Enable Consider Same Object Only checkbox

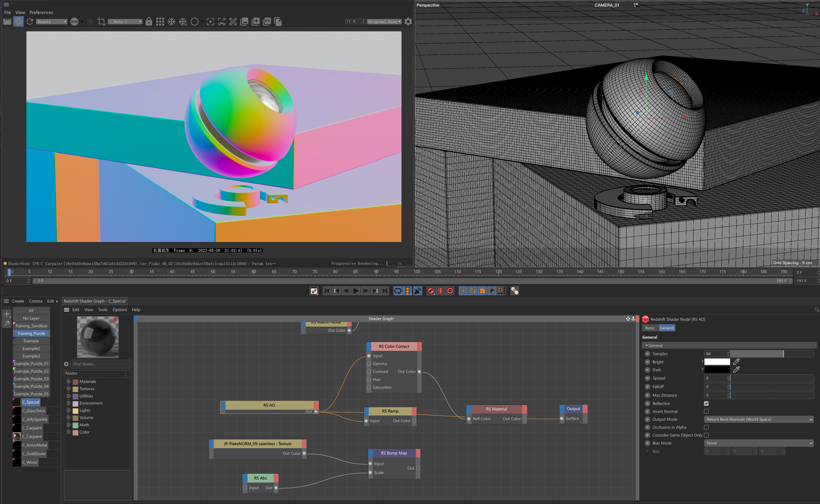pos(706,435)
